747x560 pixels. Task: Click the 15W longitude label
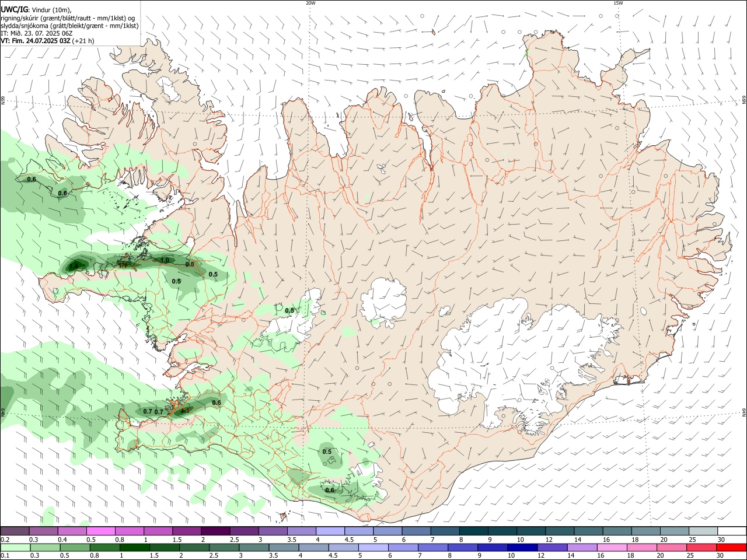pyautogui.click(x=618, y=3)
